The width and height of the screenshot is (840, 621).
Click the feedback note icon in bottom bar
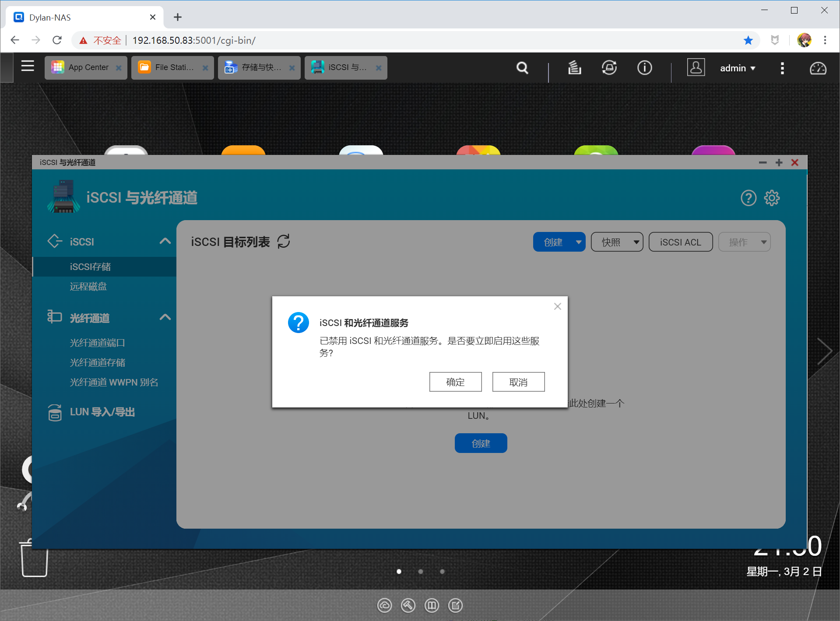(455, 606)
